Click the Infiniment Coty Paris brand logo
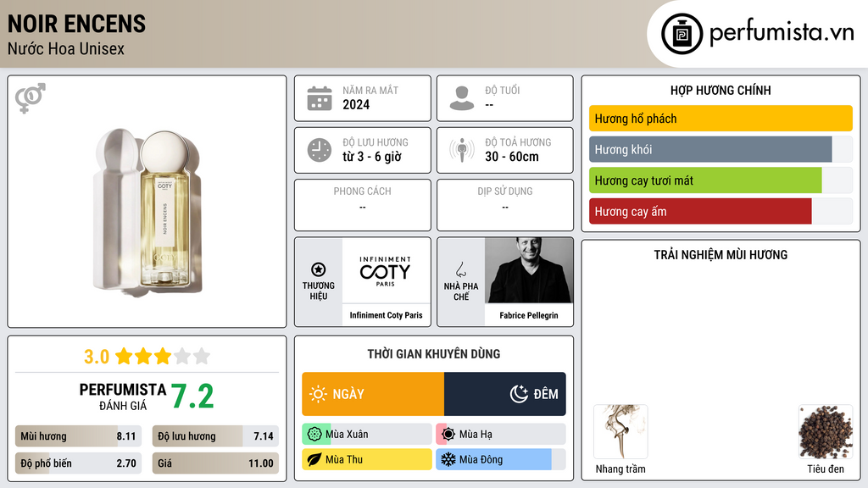The image size is (868, 488). point(386,271)
